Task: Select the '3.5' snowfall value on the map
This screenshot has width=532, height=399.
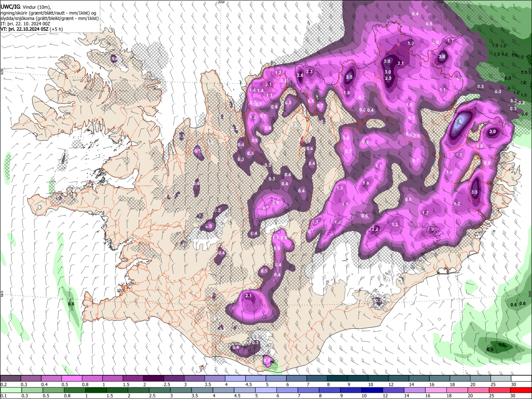Action: coord(349,77)
